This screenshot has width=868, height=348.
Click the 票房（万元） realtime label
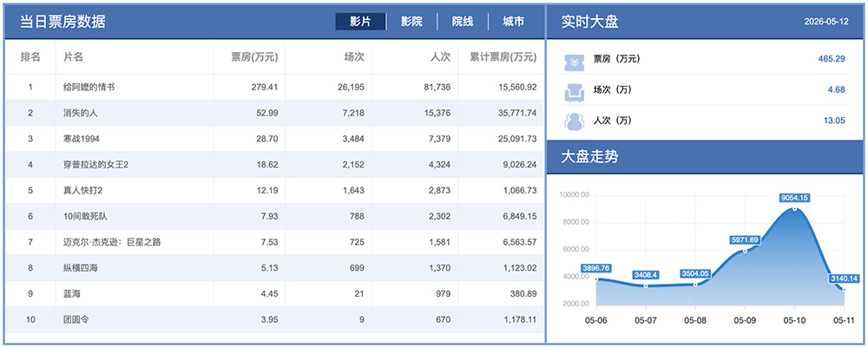616,59
